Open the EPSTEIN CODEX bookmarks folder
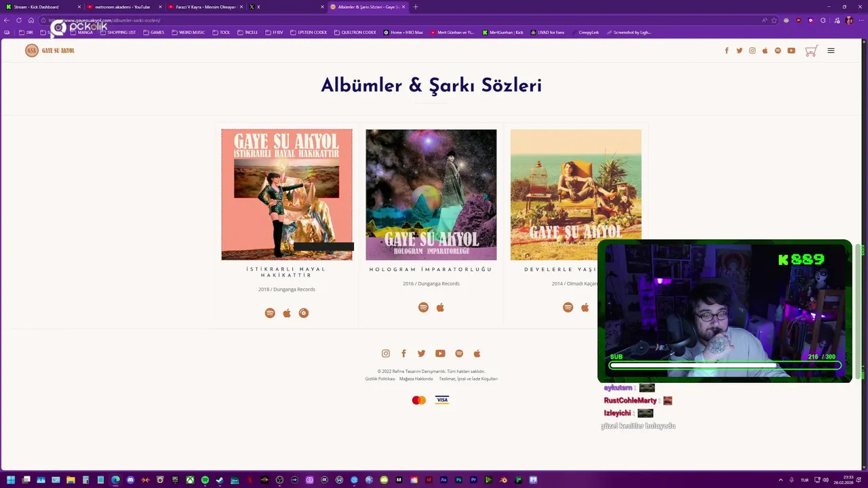The height and width of the screenshot is (488, 868). (x=308, y=33)
